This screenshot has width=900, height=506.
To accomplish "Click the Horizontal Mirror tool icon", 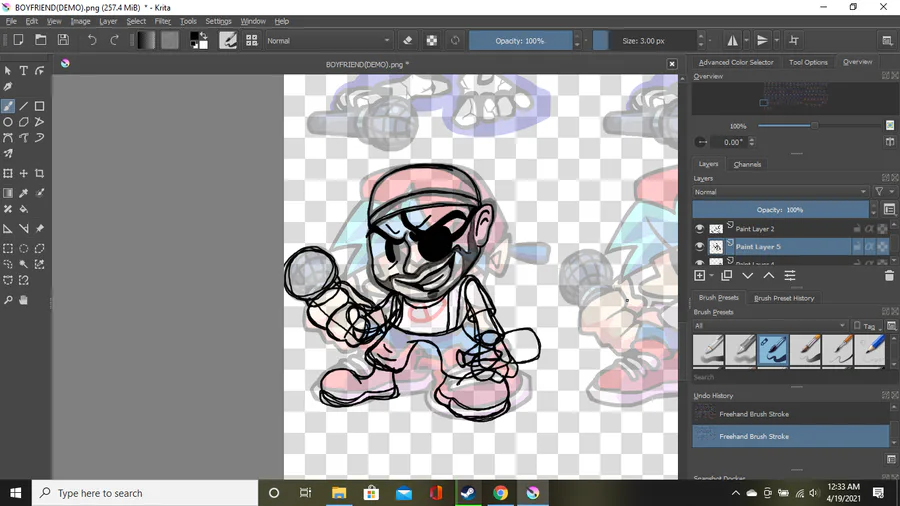I will tap(733, 41).
